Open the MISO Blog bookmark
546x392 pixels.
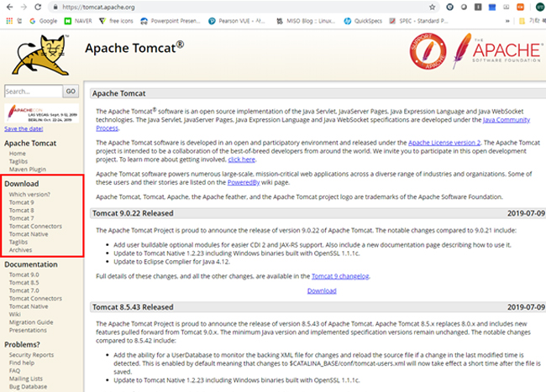(x=306, y=21)
